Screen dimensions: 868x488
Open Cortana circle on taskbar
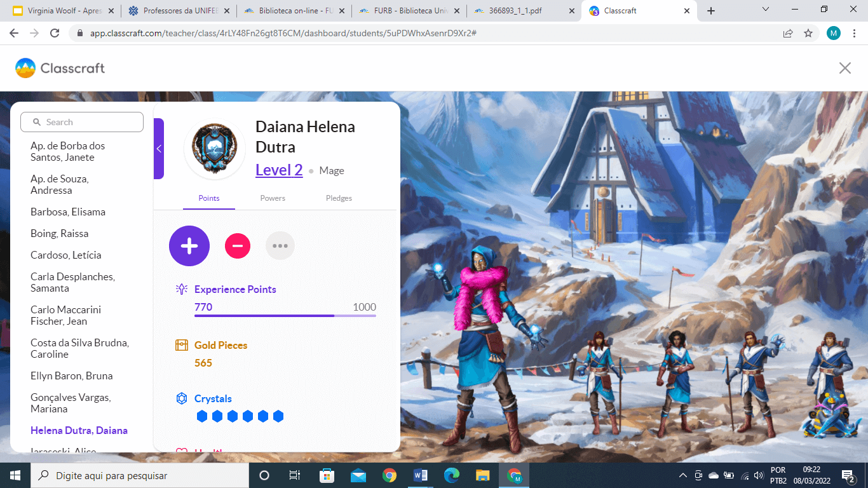tap(264, 475)
